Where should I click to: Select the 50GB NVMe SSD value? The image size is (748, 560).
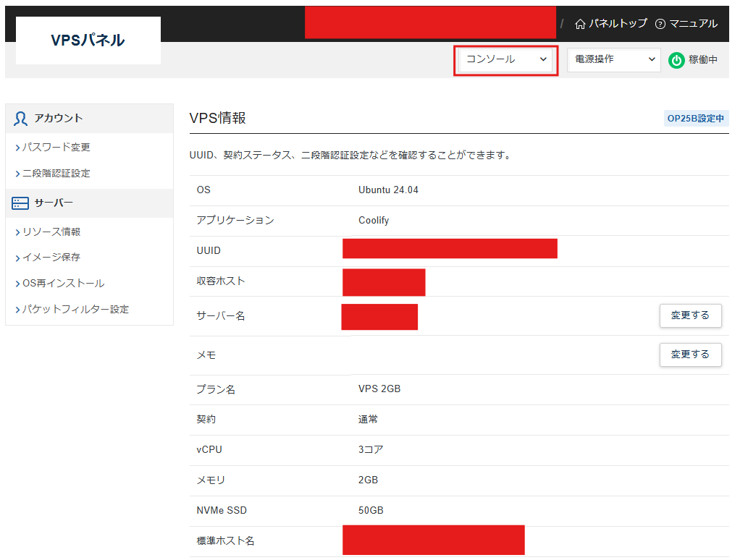click(x=371, y=510)
